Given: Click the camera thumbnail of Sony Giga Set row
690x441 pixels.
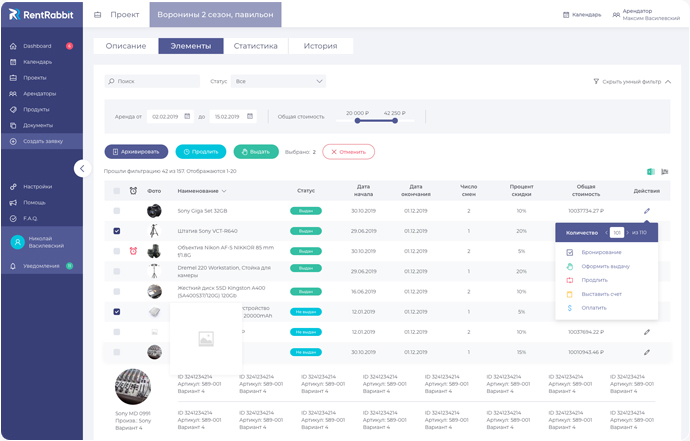Looking at the screenshot, I should click(x=154, y=211).
